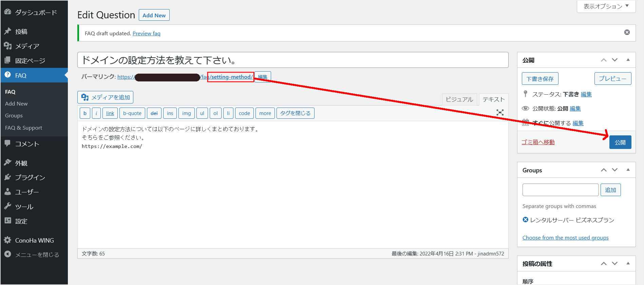644x285 pixels.
Task: Remove レンタルサーバー ビジネスプラン group tag
Action: coord(526,220)
